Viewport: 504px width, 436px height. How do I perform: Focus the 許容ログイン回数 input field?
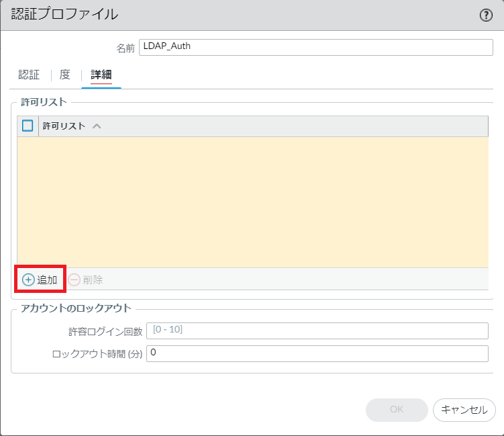pos(317,331)
